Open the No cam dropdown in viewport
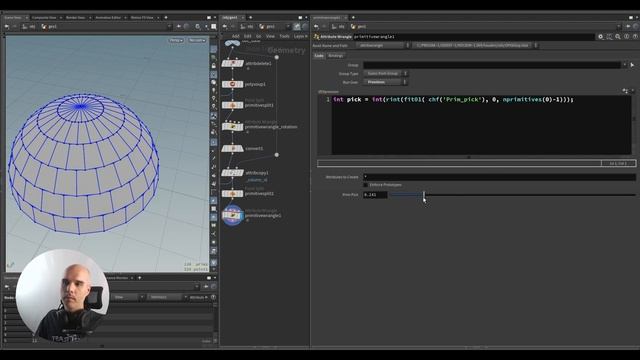 click(198, 40)
